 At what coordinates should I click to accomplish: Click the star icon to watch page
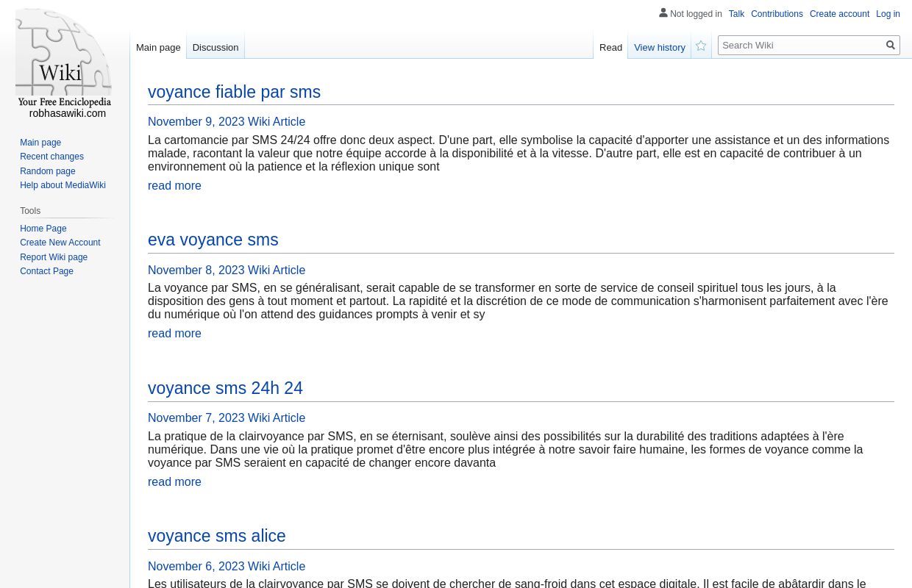point(700,46)
